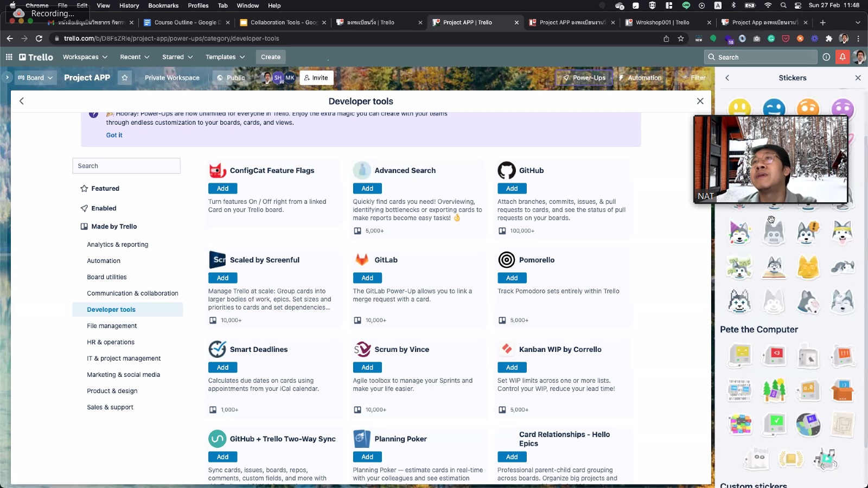Reload the page in Chrome
868x488 pixels.
(x=39, y=38)
